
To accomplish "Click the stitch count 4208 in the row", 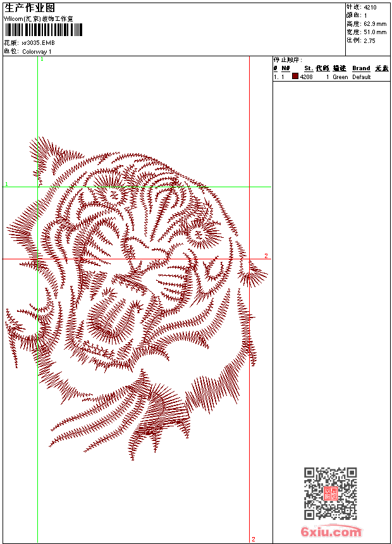I will (306, 77).
